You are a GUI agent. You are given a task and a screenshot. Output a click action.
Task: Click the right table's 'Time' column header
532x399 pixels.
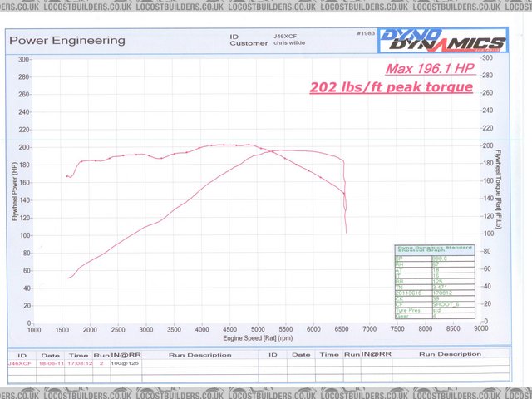[x=329, y=355]
